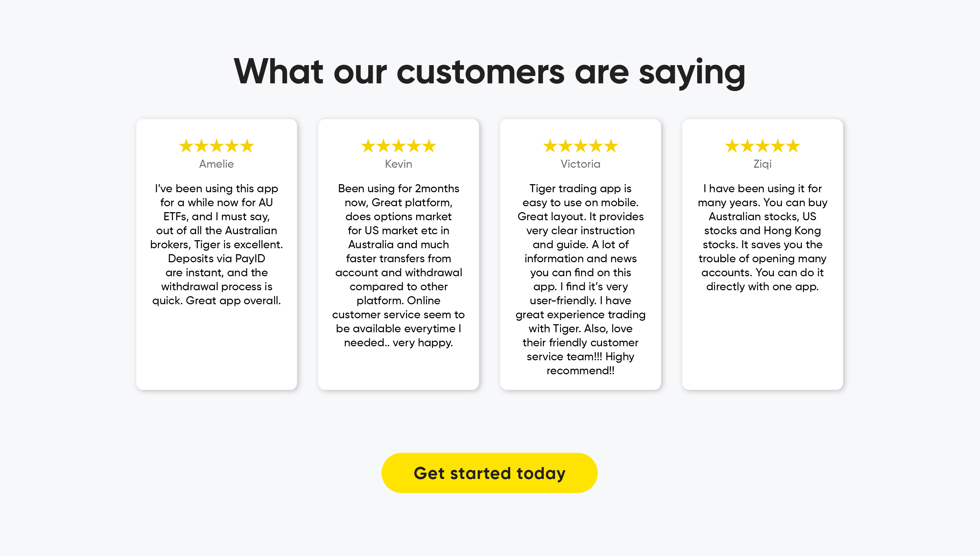Select the reviewer name Ziqi
The width and height of the screenshot is (980, 556).
pos(763,164)
